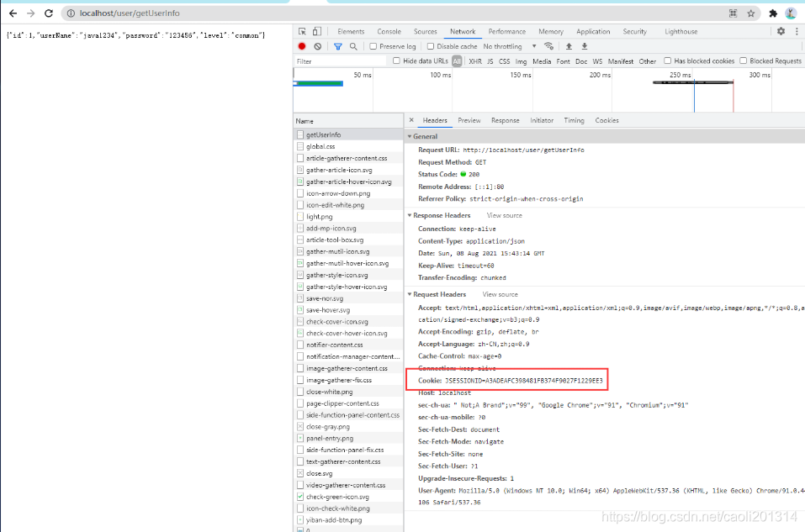Export HAR with the download arrow
Image resolution: width=805 pixels, height=532 pixels.
click(x=585, y=46)
